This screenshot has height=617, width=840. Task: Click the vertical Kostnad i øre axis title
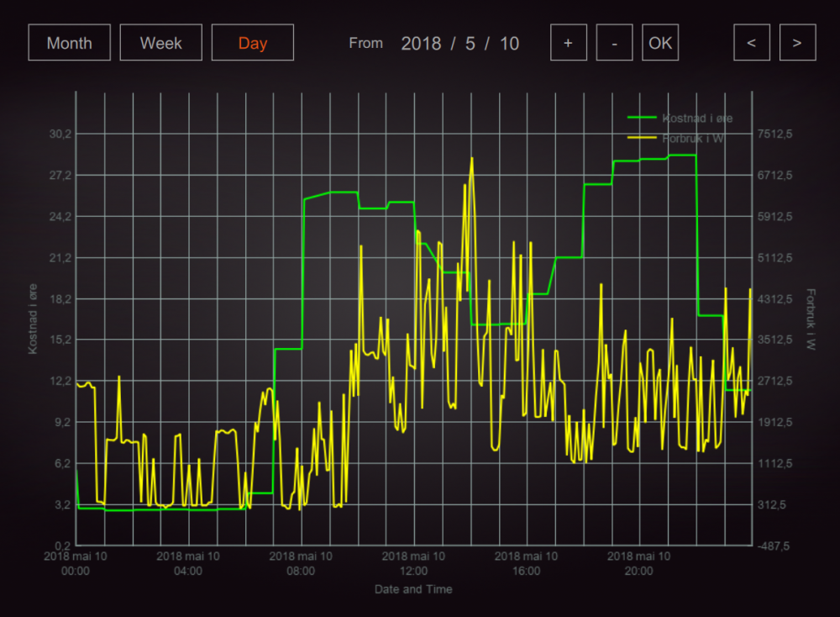34,319
